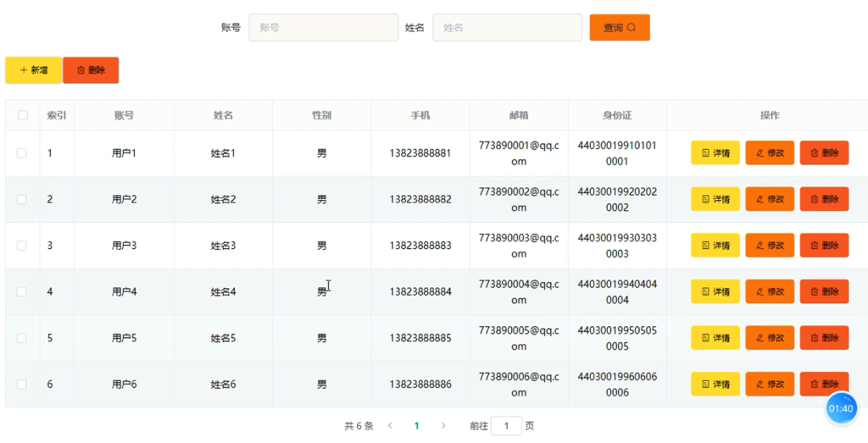Click the yellow 新增 add button

click(34, 70)
